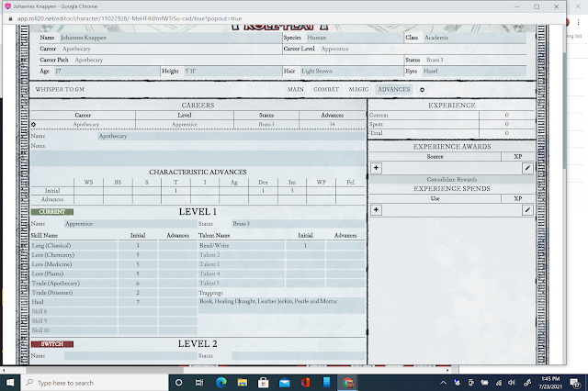The width and height of the screenshot is (588, 391).
Task: Click the Trade (Poisoner) skill name field
Action: [x=73, y=293]
